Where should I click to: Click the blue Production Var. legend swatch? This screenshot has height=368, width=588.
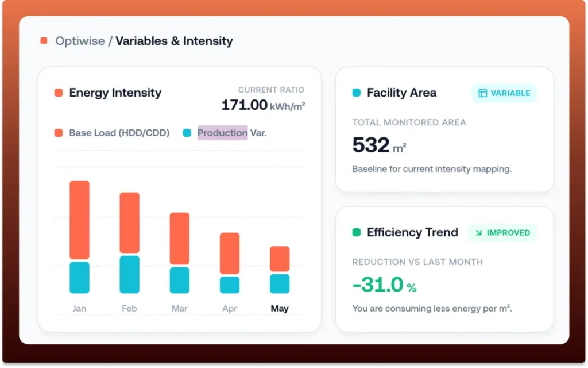tap(187, 133)
